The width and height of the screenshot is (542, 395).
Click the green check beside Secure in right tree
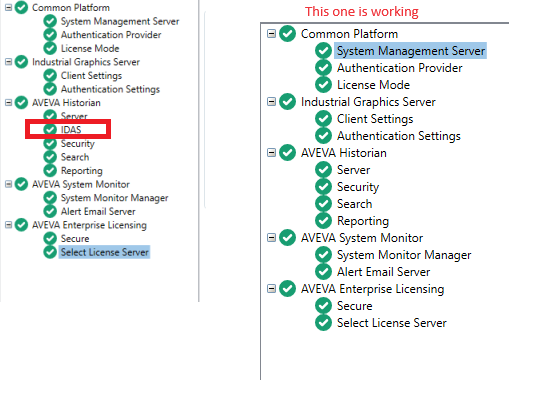[x=324, y=305]
